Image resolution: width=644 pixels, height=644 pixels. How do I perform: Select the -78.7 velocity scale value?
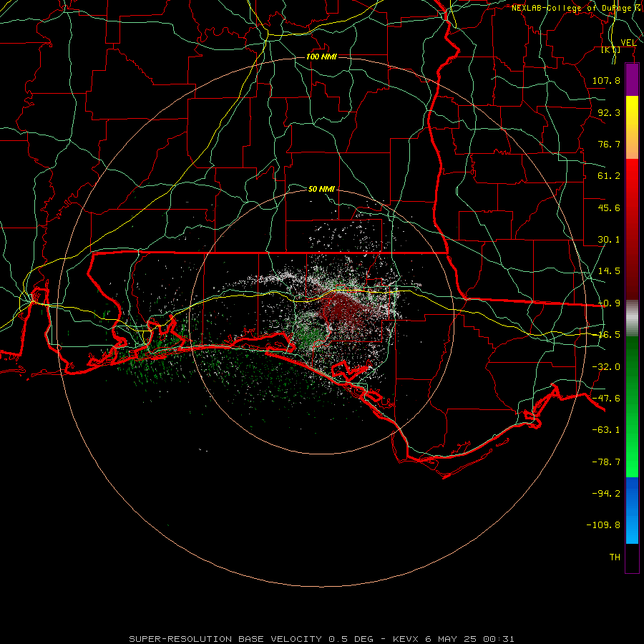click(x=606, y=462)
